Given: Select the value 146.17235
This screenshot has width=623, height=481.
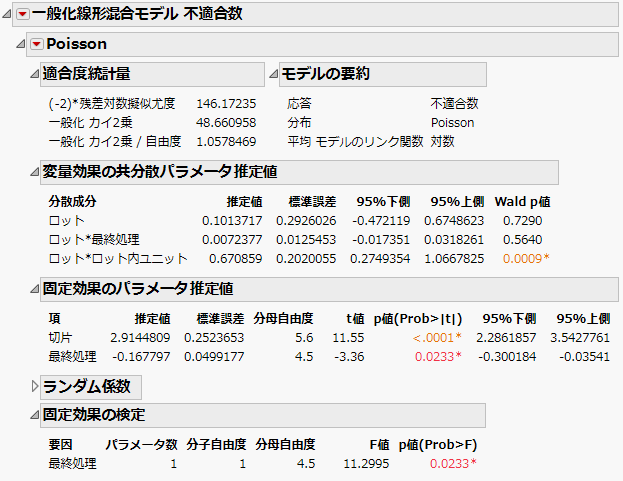Looking at the screenshot, I should click(226, 104).
